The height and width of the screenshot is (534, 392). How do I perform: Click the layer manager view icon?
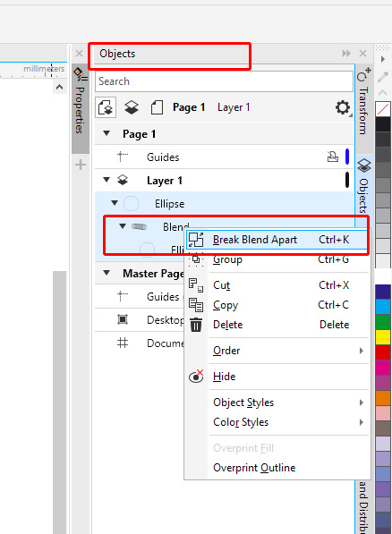pyautogui.click(x=132, y=107)
